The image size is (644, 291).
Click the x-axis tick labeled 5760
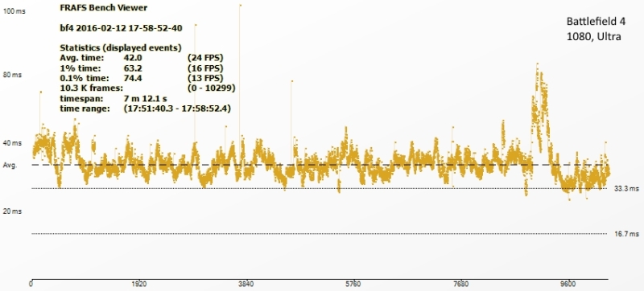[x=353, y=284]
